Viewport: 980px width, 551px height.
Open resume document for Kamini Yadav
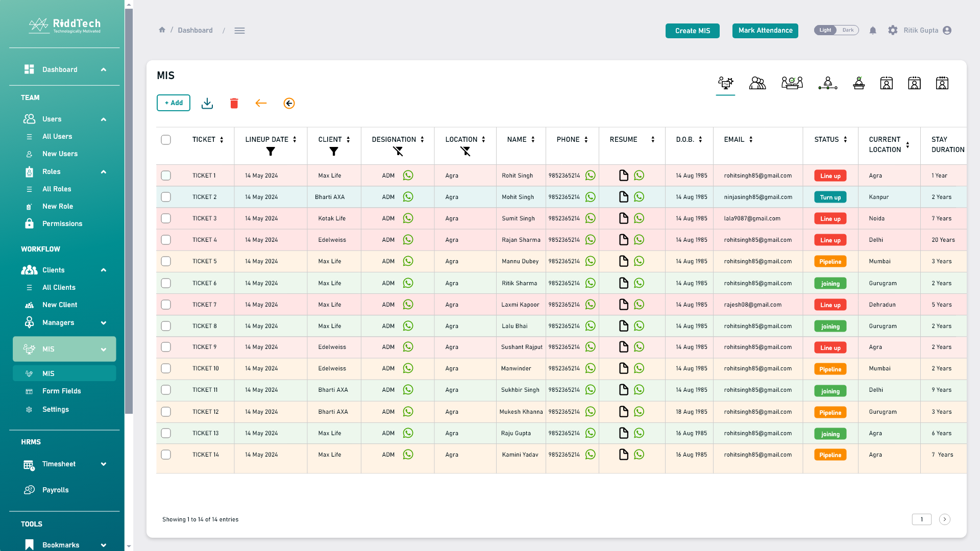(624, 455)
